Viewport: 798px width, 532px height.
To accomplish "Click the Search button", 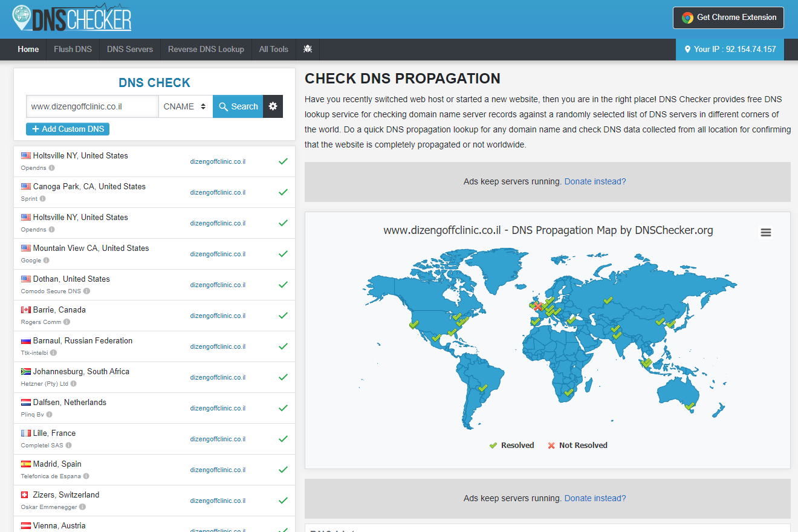I will point(238,106).
